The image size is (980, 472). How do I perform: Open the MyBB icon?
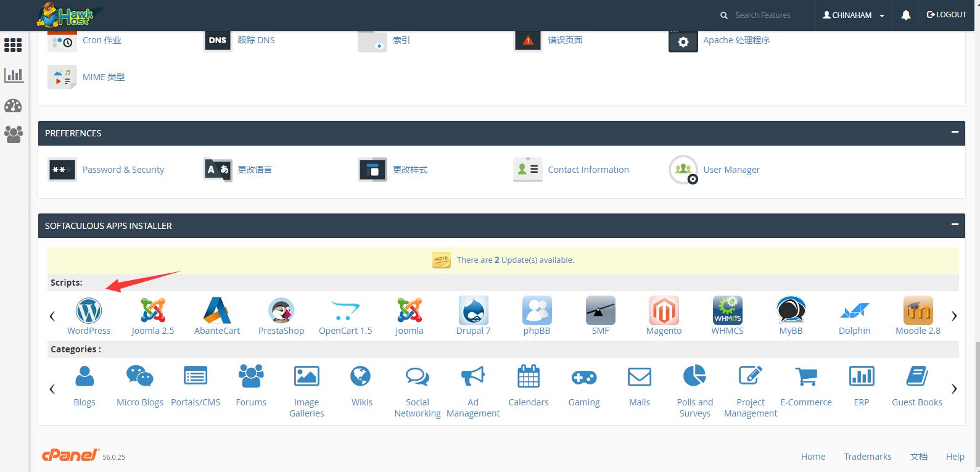(791, 310)
